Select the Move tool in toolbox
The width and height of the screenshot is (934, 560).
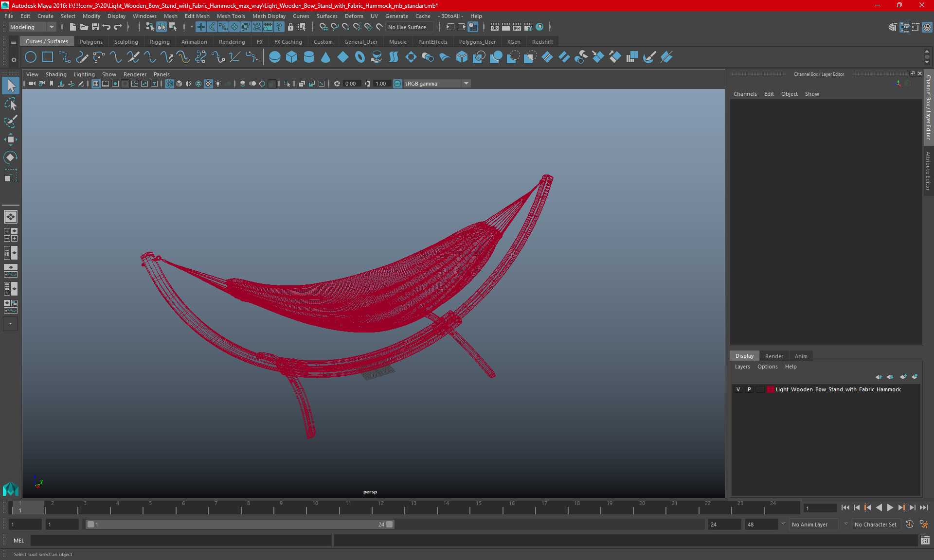pyautogui.click(x=10, y=140)
